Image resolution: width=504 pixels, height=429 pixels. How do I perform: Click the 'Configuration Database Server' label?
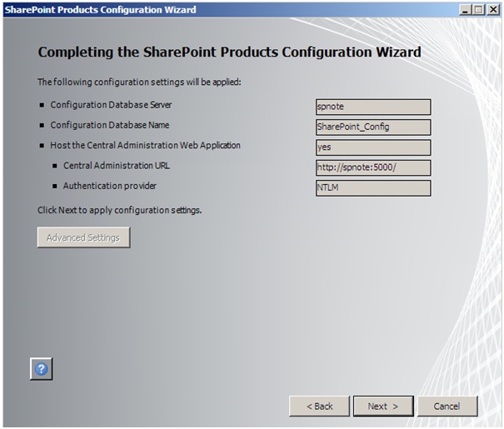(x=111, y=105)
